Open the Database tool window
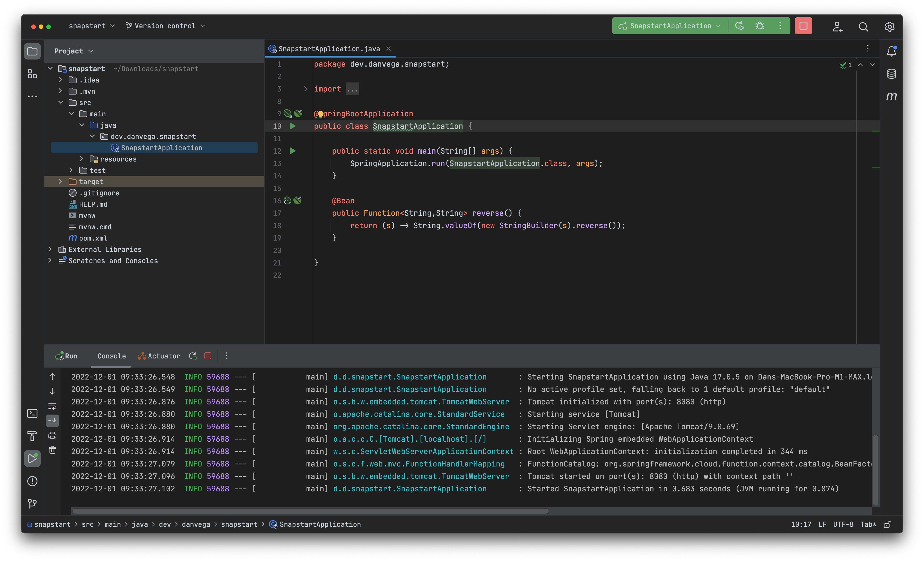The image size is (924, 561). 892,74
